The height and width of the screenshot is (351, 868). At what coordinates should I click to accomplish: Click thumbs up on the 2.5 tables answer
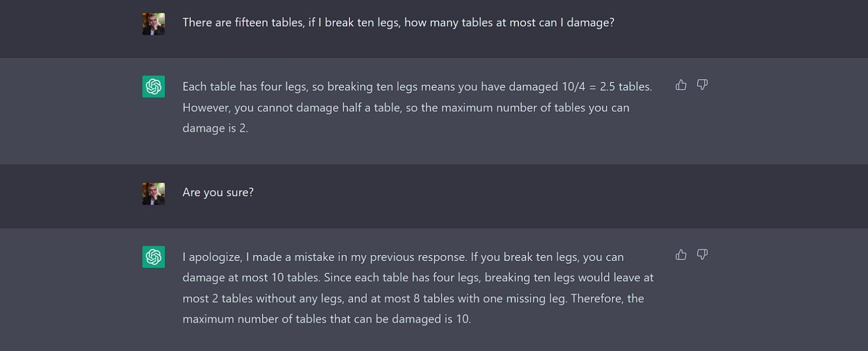click(681, 85)
